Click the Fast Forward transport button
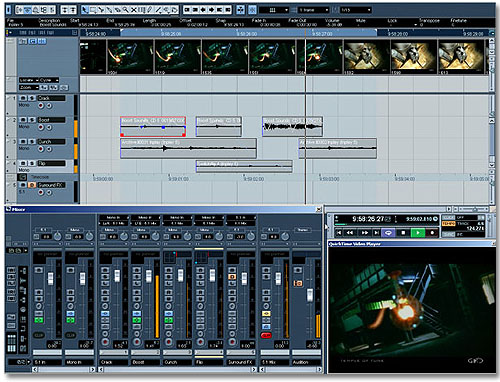Image resolution: width=500 pixels, height=382 pixels. click(365, 233)
